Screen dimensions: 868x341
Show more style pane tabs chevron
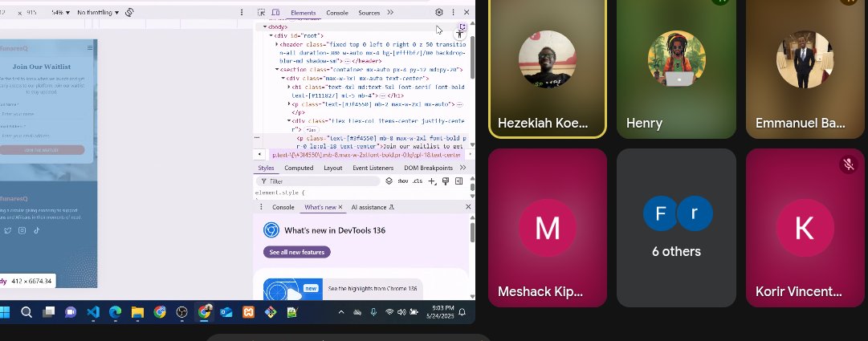pos(463,168)
